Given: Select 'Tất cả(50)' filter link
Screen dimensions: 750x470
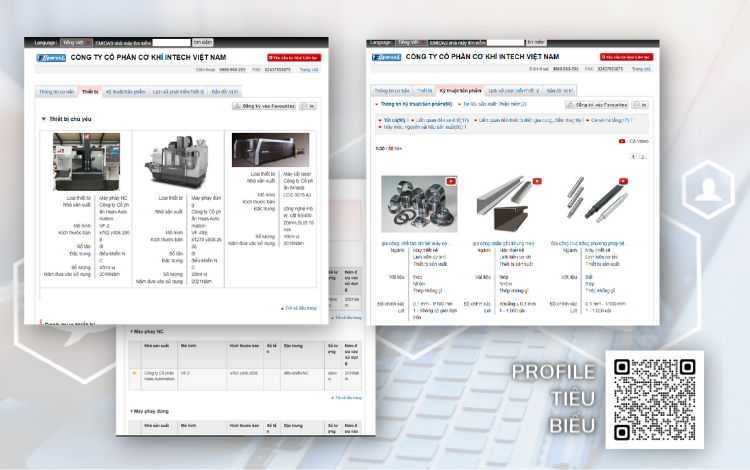Looking at the screenshot, I should coord(395,120).
